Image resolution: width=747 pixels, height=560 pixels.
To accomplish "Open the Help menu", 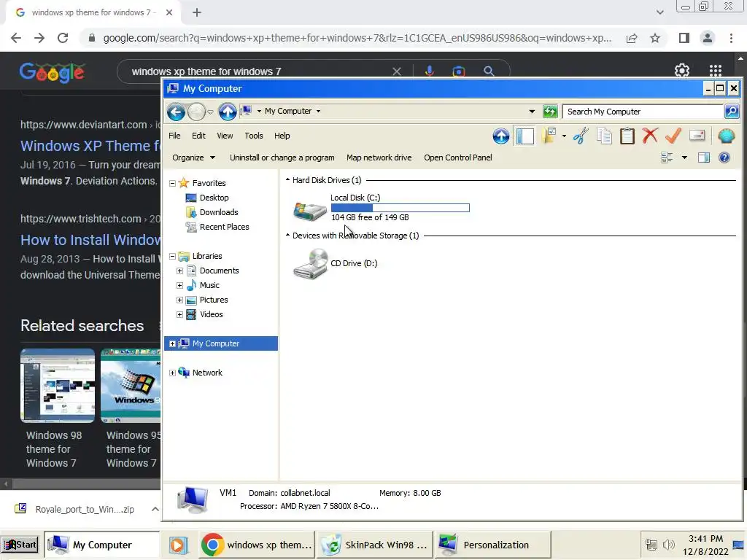I will point(282,136).
